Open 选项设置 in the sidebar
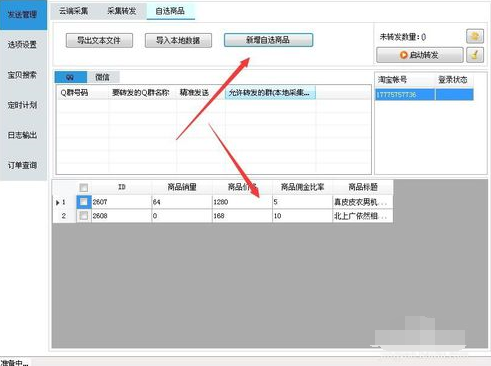The image size is (491, 366). point(23,45)
